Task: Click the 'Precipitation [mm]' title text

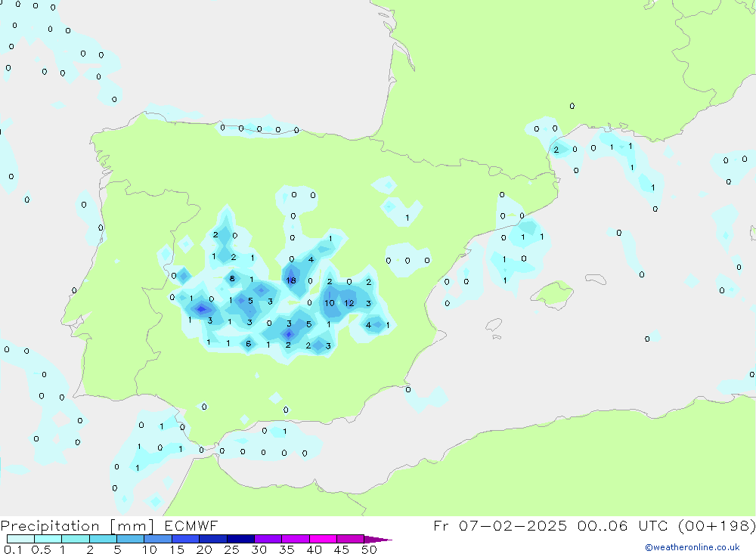Action: (x=77, y=526)
